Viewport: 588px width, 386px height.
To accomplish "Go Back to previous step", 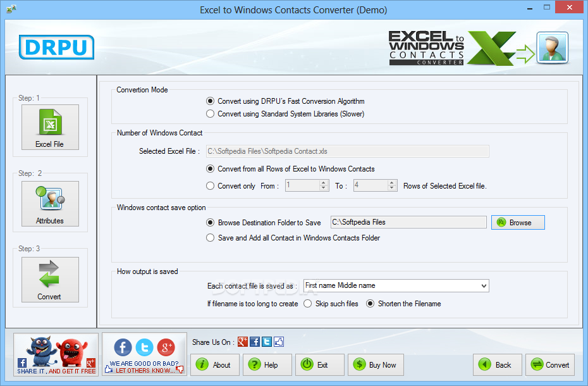I will (497, 364).
